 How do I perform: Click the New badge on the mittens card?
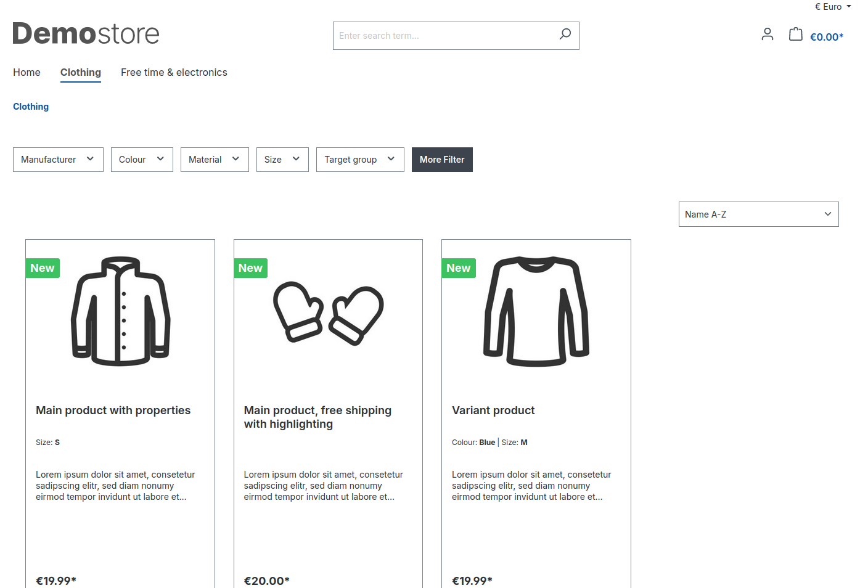tap(250, 268)
